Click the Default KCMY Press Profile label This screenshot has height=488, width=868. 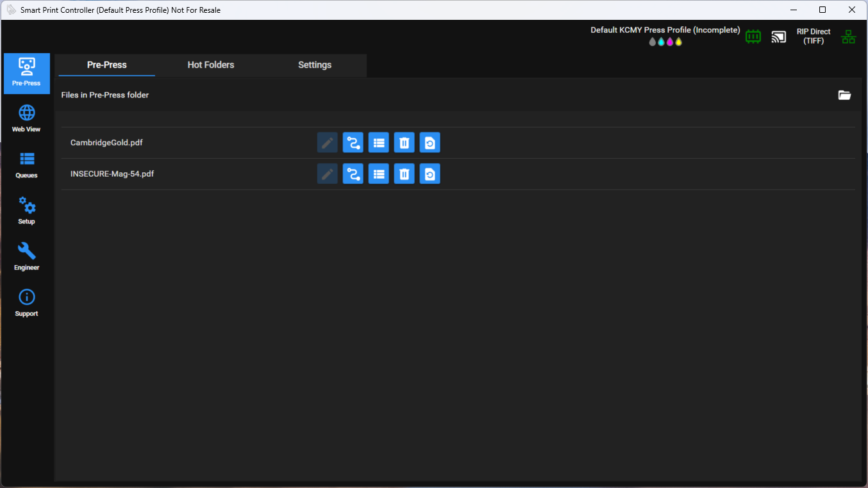tap(665, 30)
